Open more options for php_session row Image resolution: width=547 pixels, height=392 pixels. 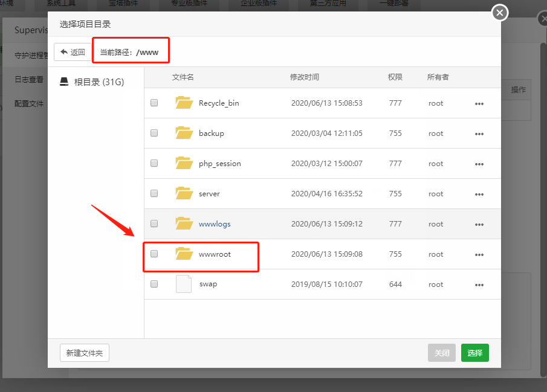[479, 164]
